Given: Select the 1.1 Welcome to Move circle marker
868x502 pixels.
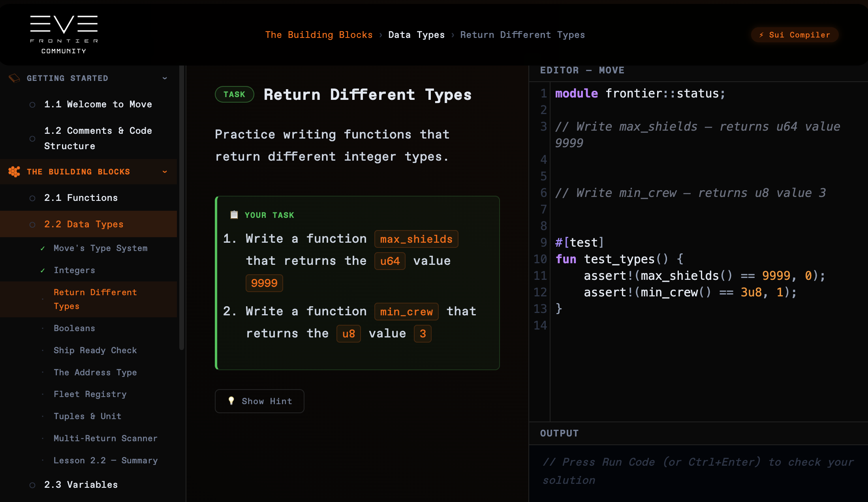Looking at the screenshot, I should pos(32,105).
